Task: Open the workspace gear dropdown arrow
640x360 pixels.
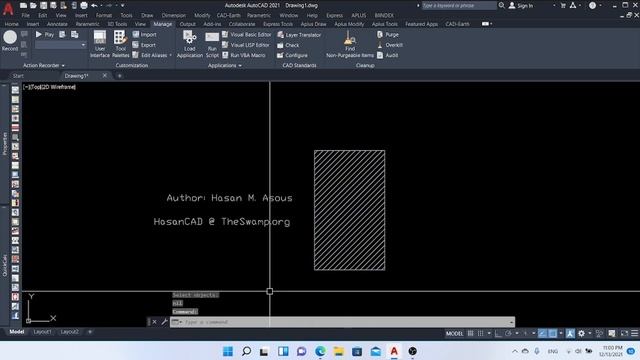Action: [x=589, y=333]
